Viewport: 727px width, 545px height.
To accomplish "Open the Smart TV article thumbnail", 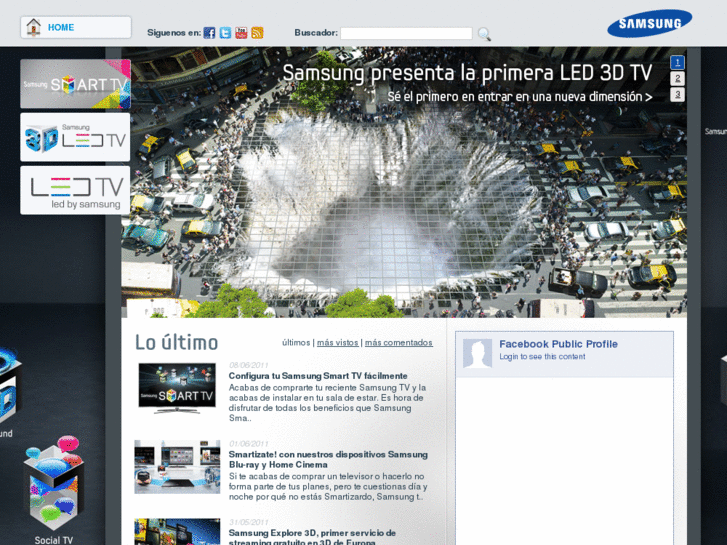I will tap(177, 388).
